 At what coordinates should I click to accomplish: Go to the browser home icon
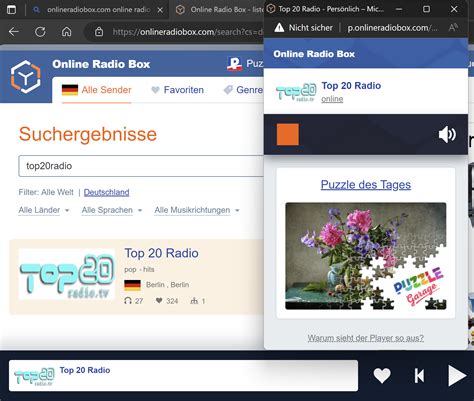(x=67, y=32)
